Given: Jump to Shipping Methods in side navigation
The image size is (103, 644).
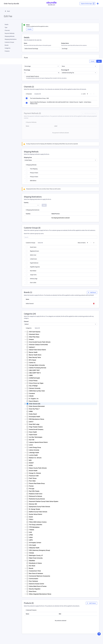Looking at the screenshot, I should pyautogui.click(x=9, y=36).
